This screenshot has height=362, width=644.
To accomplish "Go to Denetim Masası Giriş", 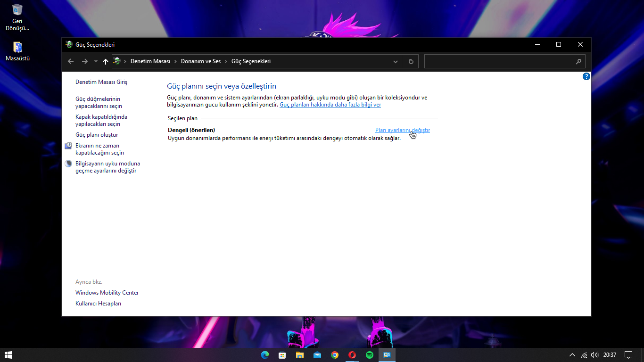I will coord(101,82).
